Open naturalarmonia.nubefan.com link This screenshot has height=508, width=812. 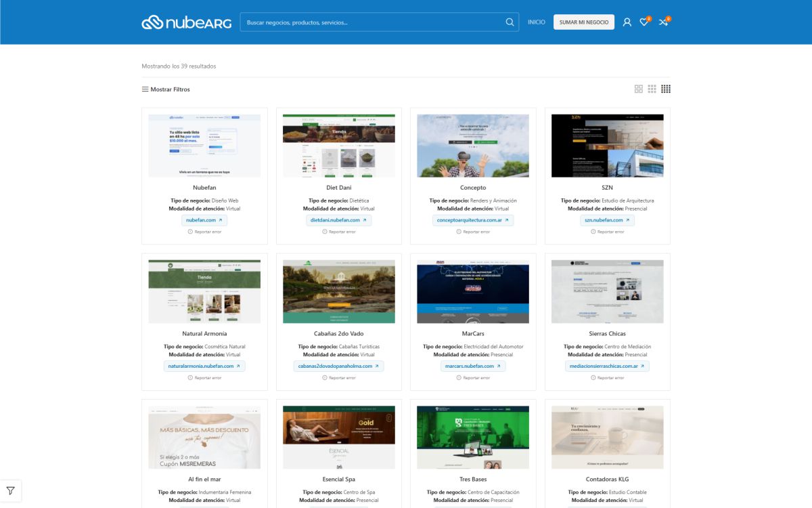pyautogui.click(x=204, y=366)
